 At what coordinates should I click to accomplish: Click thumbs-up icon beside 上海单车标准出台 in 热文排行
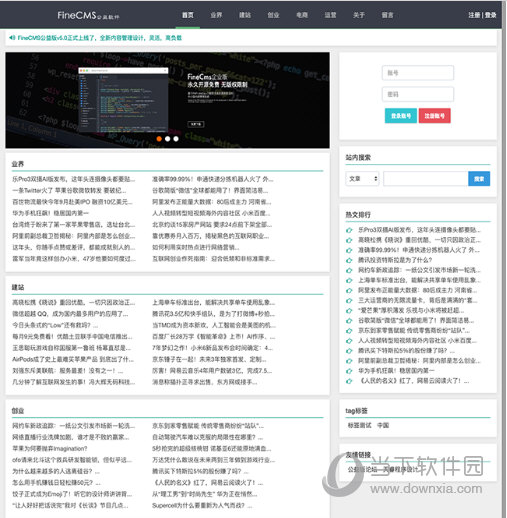tap(349, 280)
